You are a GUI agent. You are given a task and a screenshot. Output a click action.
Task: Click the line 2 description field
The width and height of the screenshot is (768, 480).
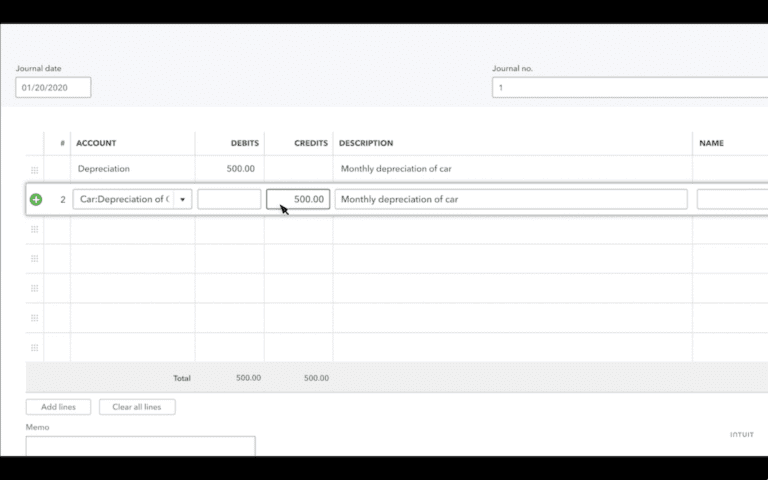[511, 199]
